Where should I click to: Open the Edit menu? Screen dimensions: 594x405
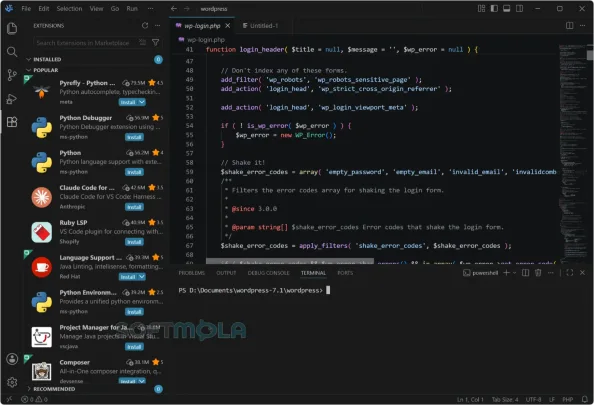coord(44,8)
